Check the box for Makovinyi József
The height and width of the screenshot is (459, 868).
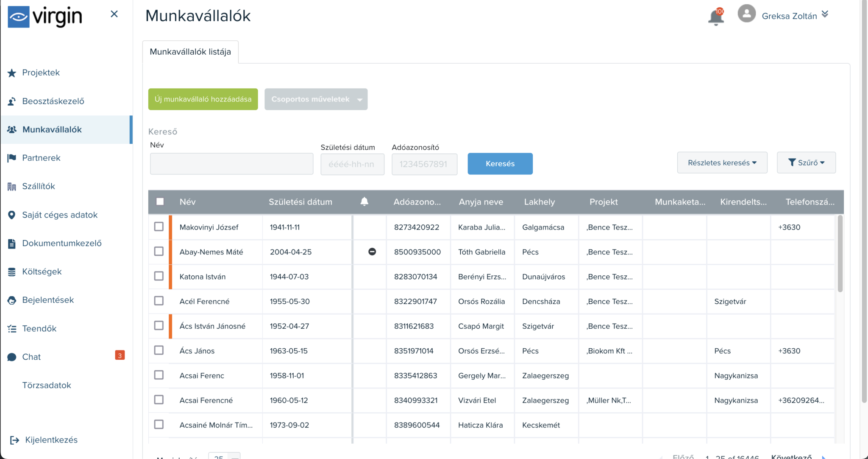tap(159, 227)
